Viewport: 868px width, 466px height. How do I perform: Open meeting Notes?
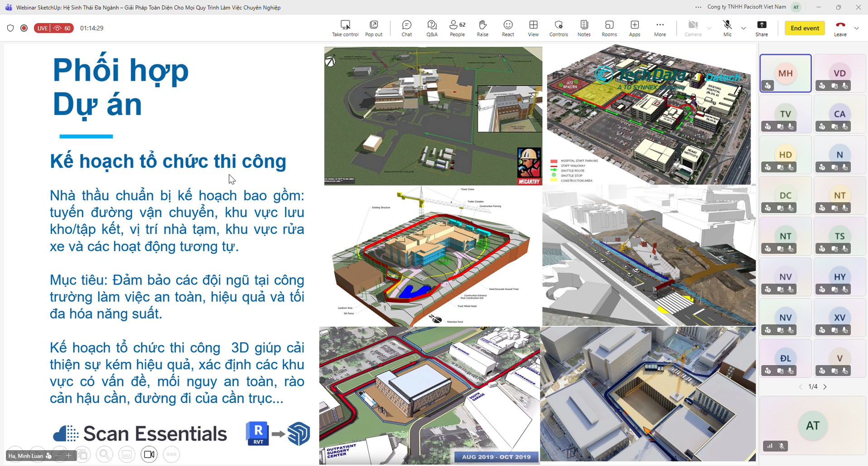tap(584, 28)
